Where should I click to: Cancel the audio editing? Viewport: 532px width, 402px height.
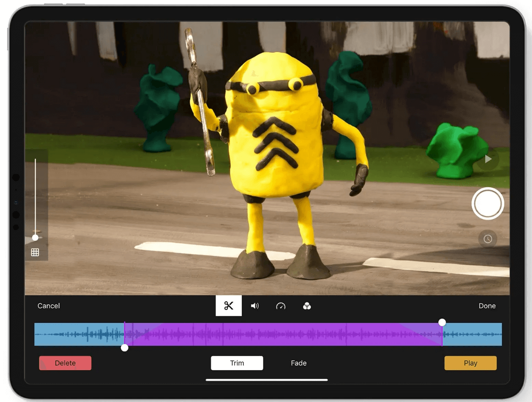(49, 306)
